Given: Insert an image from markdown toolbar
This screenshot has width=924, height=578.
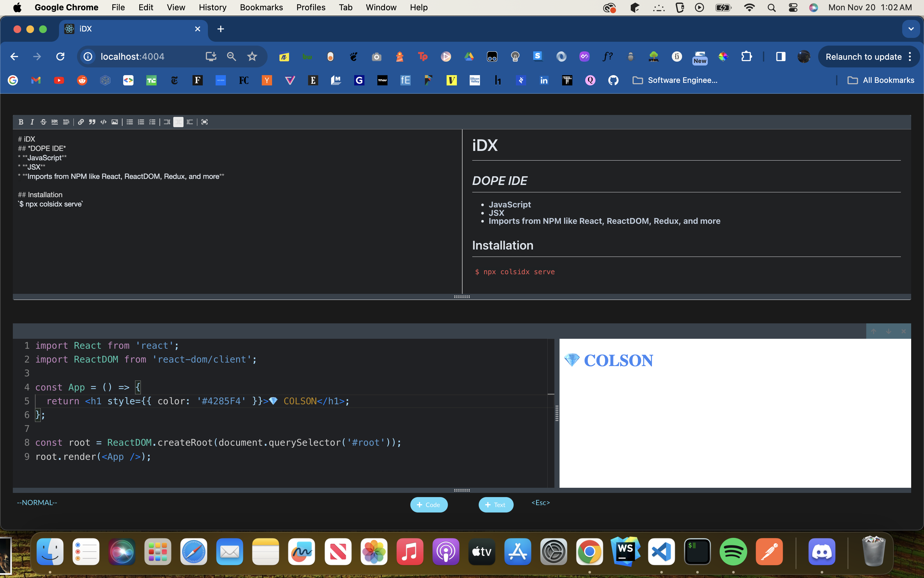Looking at the screenshot, I should pos(115,122).
